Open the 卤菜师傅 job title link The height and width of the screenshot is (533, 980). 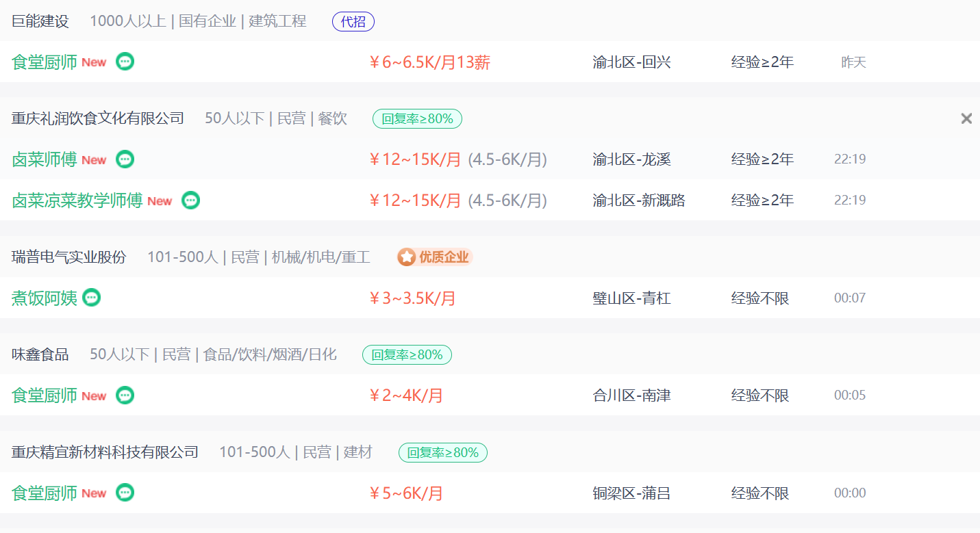point(45,159)
